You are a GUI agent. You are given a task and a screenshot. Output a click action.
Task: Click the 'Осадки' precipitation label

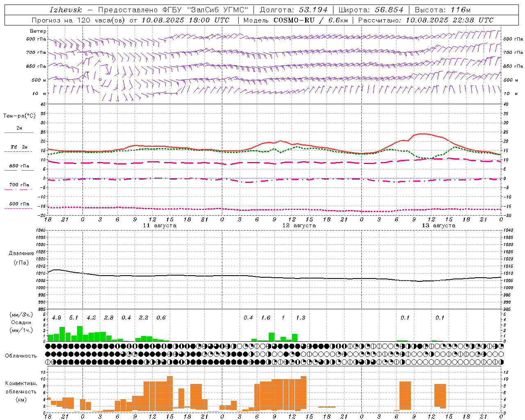(21, 322)
